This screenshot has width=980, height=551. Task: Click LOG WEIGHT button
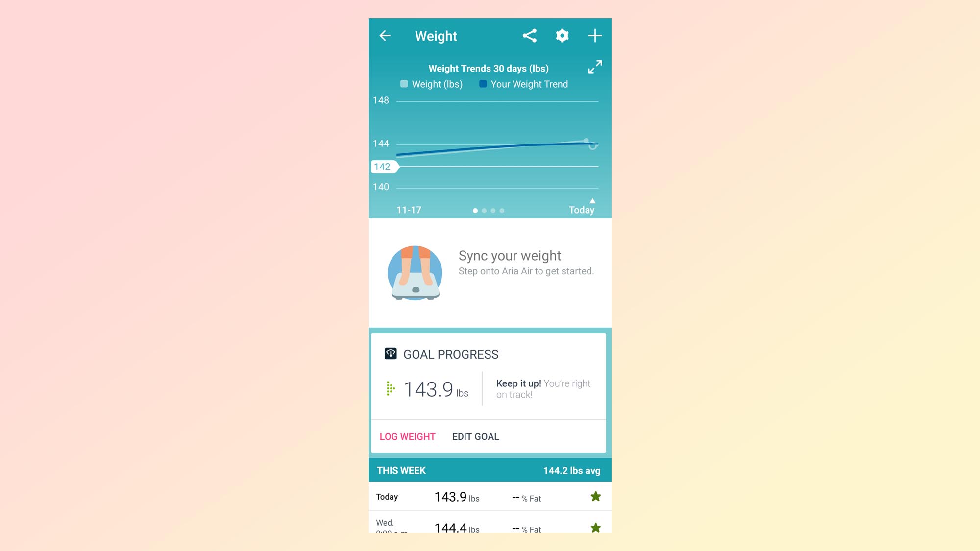point(407,436)
